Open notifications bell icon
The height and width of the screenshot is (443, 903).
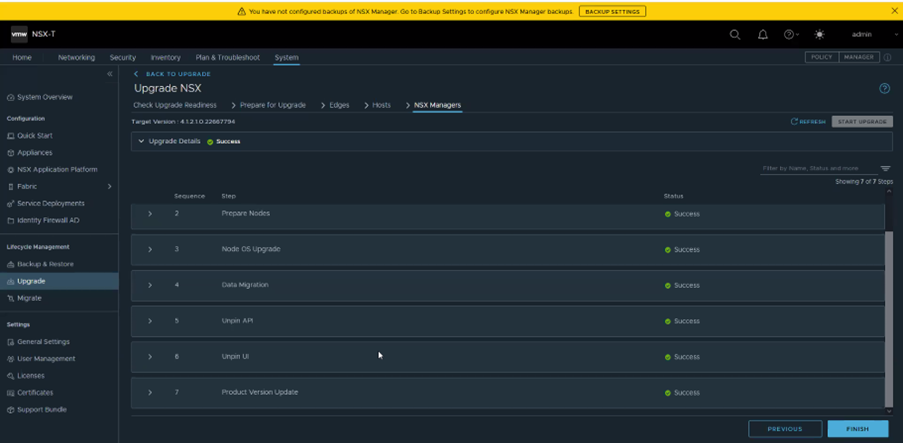[762, 35]
